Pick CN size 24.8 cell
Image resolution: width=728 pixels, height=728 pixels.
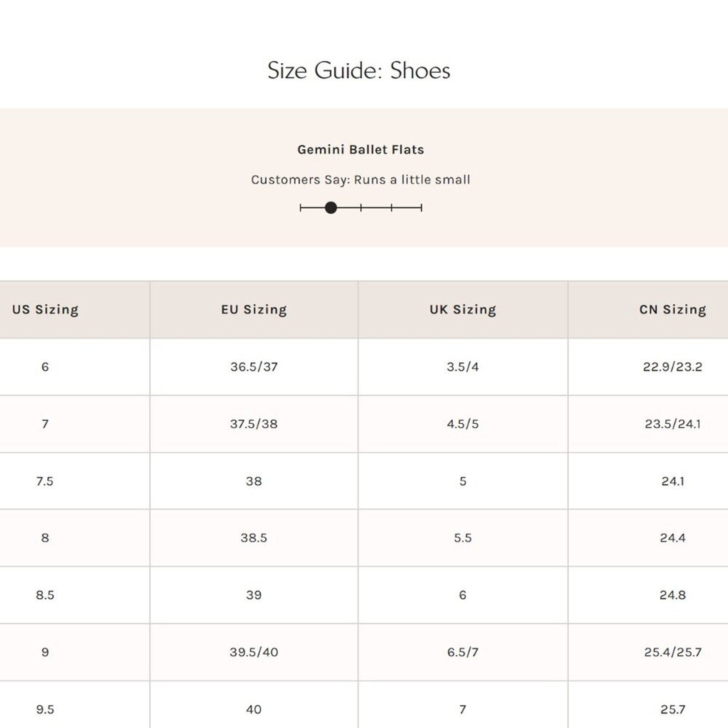[x=672, y=595]
